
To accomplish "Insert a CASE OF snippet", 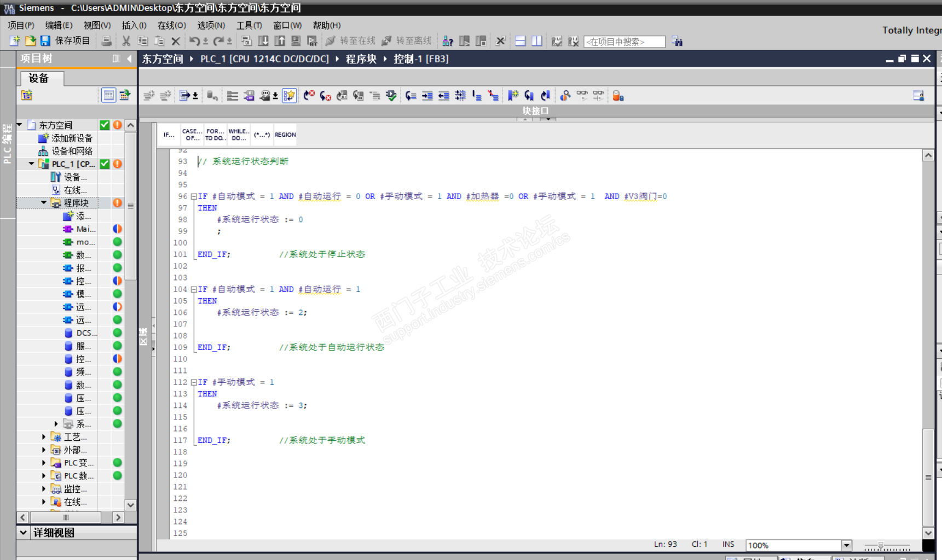I will pos(192,135).
